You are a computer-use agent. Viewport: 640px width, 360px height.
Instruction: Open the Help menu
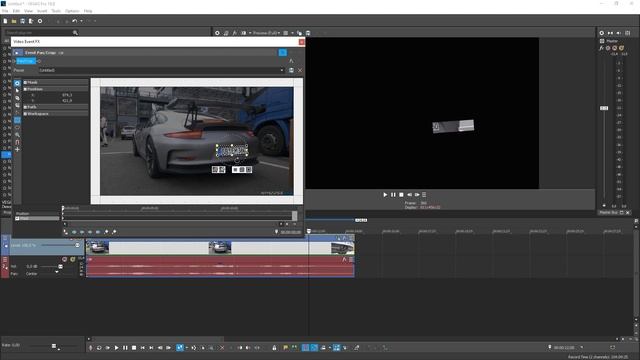pyautogui.click(x=88, y=11)
